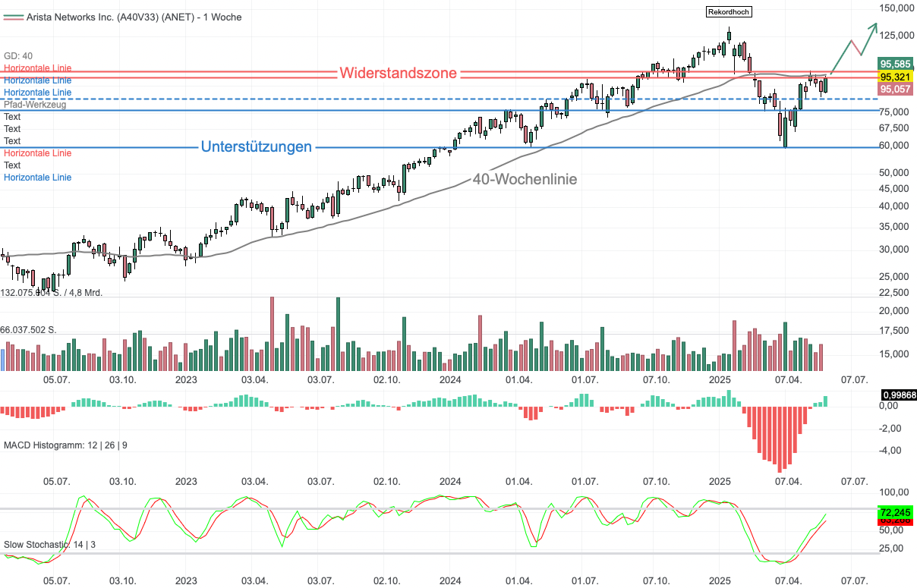Select the 17,500 axis label beside the volume bars
Image resolution: width=917 pixels, height=588 pixels.
click(x=893, y=331)
